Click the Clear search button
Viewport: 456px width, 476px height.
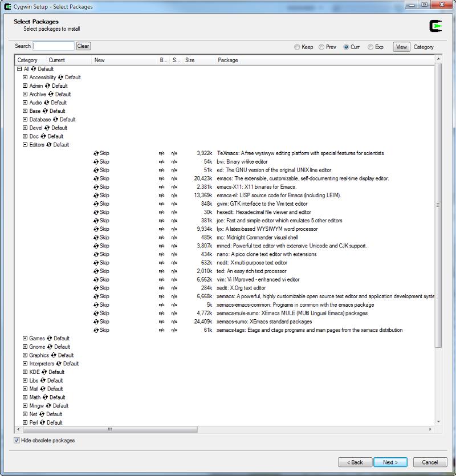click(x=83, y=46)
